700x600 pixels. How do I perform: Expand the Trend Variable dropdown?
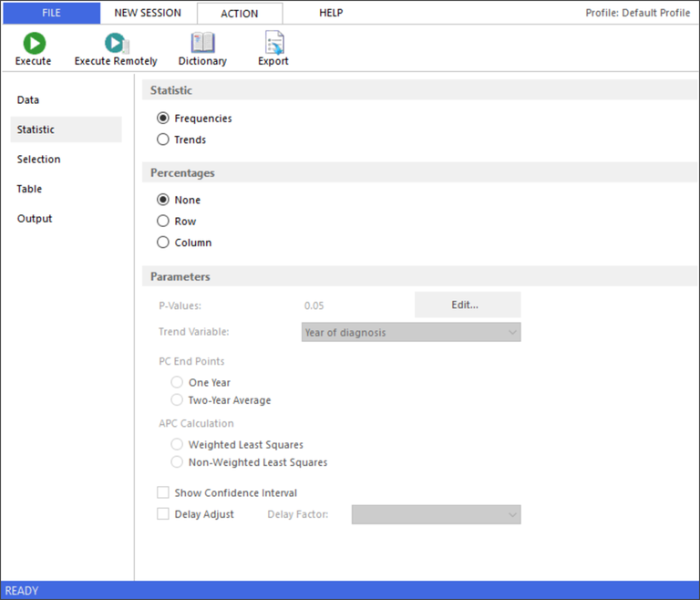point(411,333)
